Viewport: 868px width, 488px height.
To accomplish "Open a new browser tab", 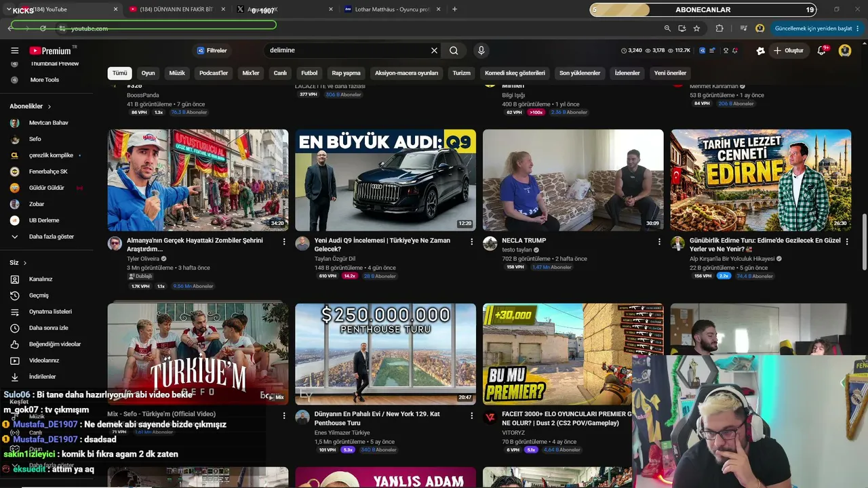I will (x=454, y=9).
